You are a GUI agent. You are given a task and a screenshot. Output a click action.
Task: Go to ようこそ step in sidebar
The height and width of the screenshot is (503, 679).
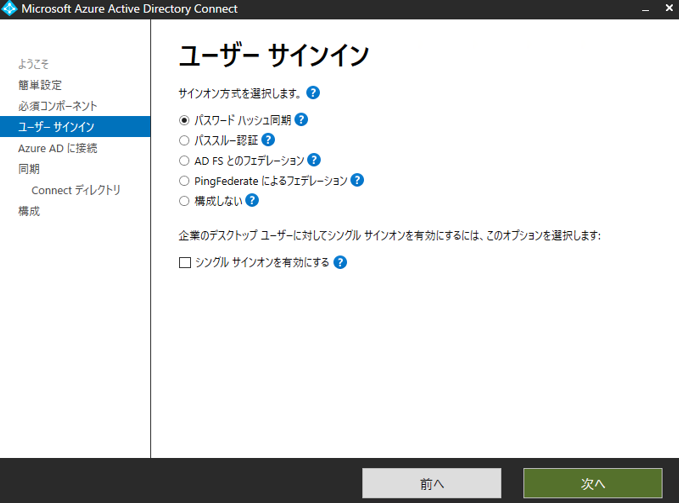[33, 64]
